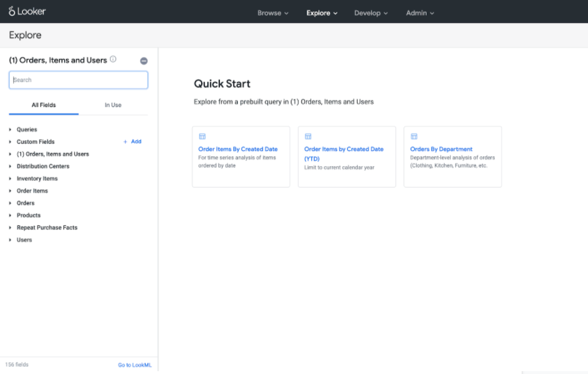Select the Repeat Purchase Facts label

click(47, 227)
